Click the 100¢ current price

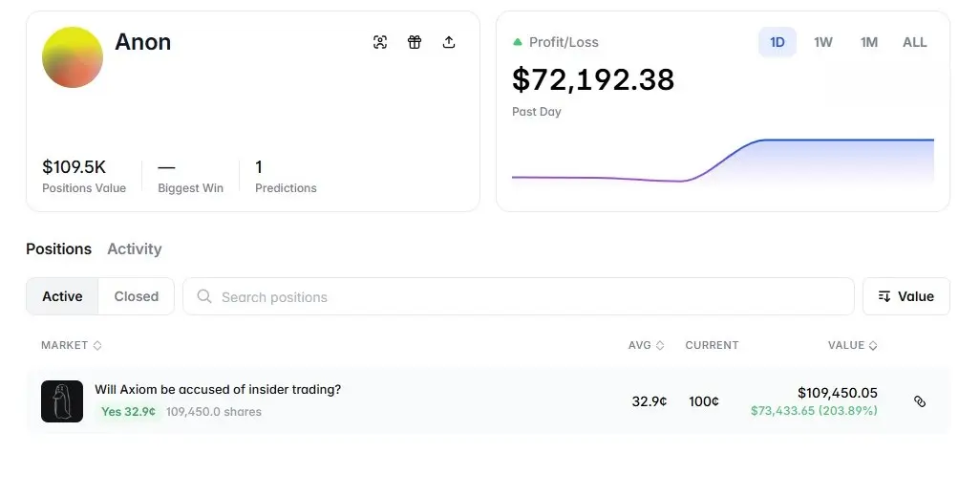704,401
